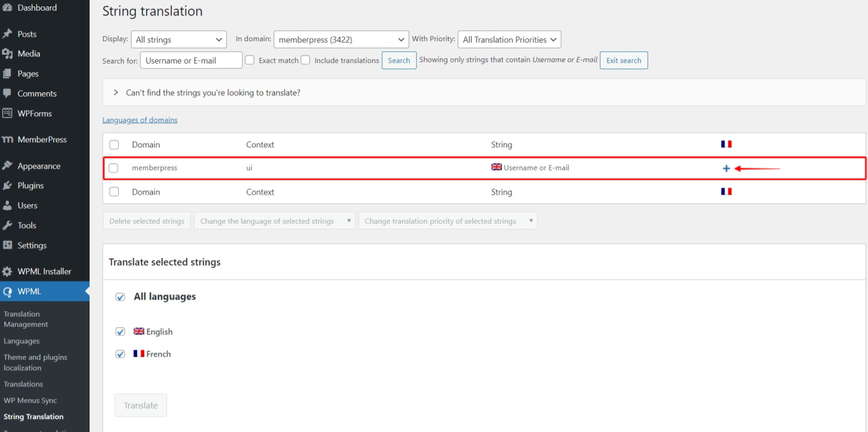The image size is (868, 432).
Task: Click the Posts pushpin icon
Action: tap(8, 34)
